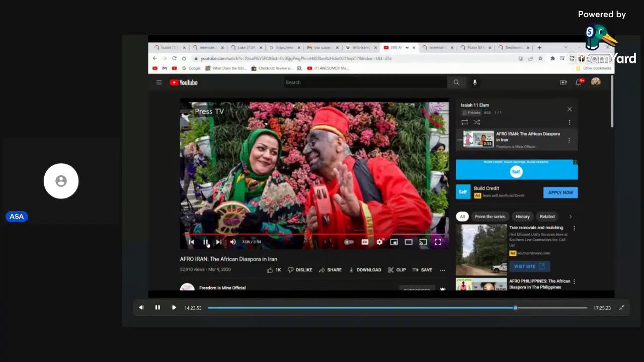Click the browser address bar URL
This screenshot has height=362, width=644.
[296, 58]
